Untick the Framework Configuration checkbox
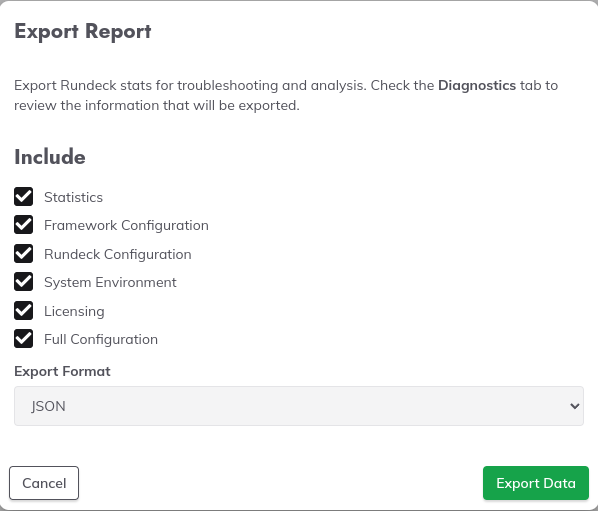Viewport: 598px width, 511px height. 24,225
